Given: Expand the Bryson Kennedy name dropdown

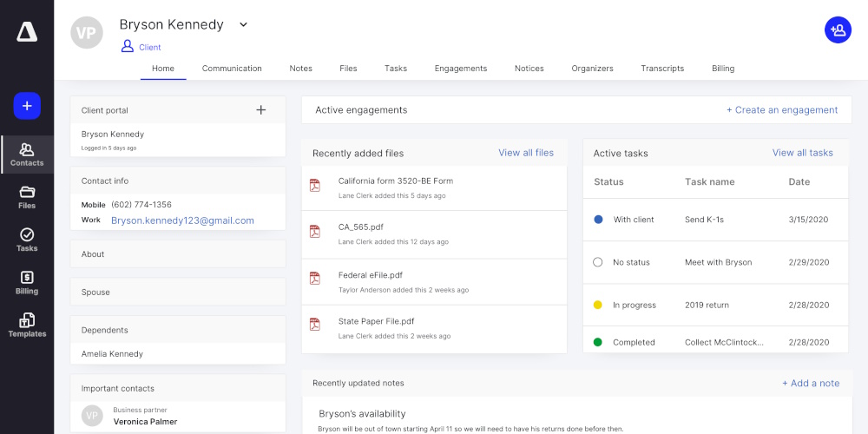Looking at the screenshot, I should tap(243, 24).
